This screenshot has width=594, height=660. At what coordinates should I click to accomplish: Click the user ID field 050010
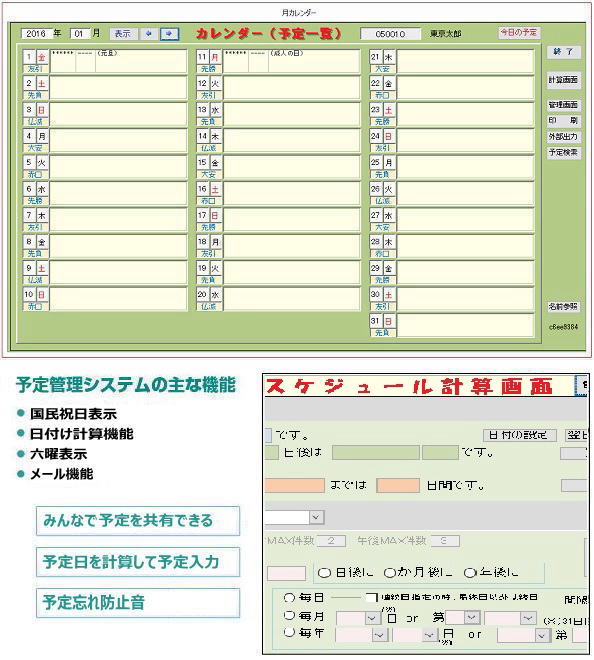point(390,34)
